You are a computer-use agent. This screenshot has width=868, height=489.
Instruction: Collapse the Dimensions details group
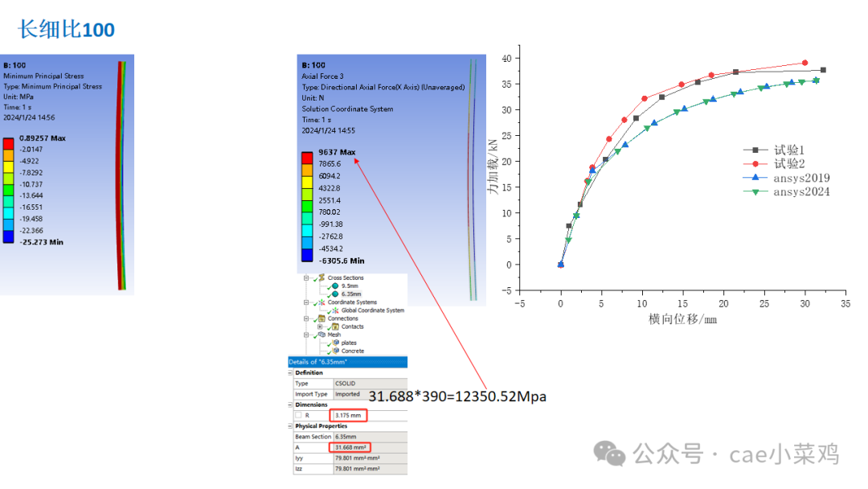(290, 405)
